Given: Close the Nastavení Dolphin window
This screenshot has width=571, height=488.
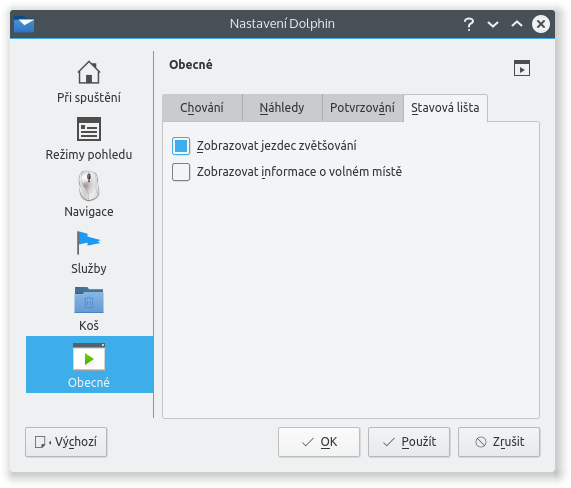Looking at the screenshot, I should click(x=541, y=24).
